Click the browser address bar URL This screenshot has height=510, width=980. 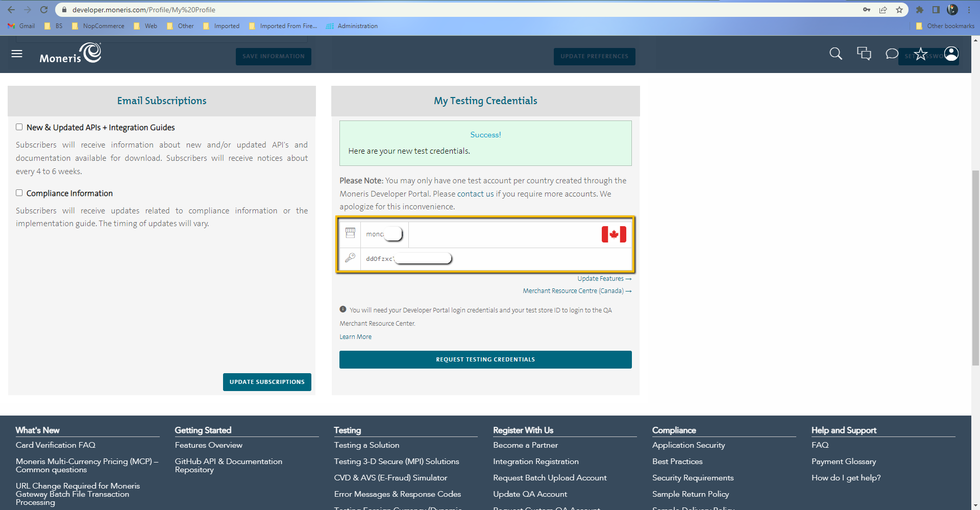coord(144,10)
